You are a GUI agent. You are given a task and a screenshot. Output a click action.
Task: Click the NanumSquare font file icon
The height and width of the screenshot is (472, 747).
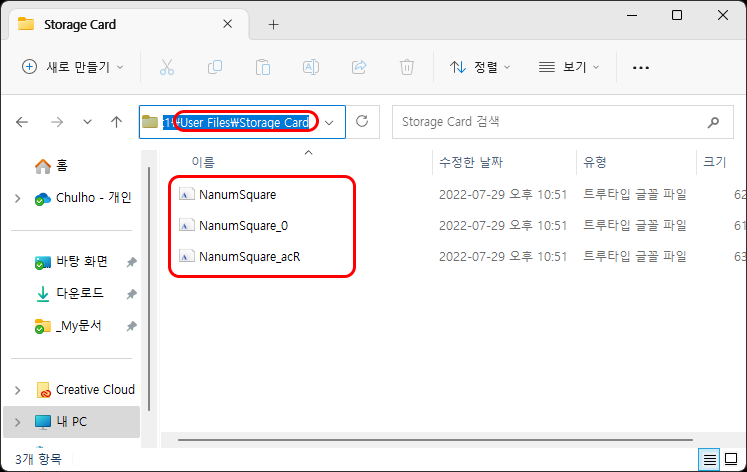pos(187,194)
